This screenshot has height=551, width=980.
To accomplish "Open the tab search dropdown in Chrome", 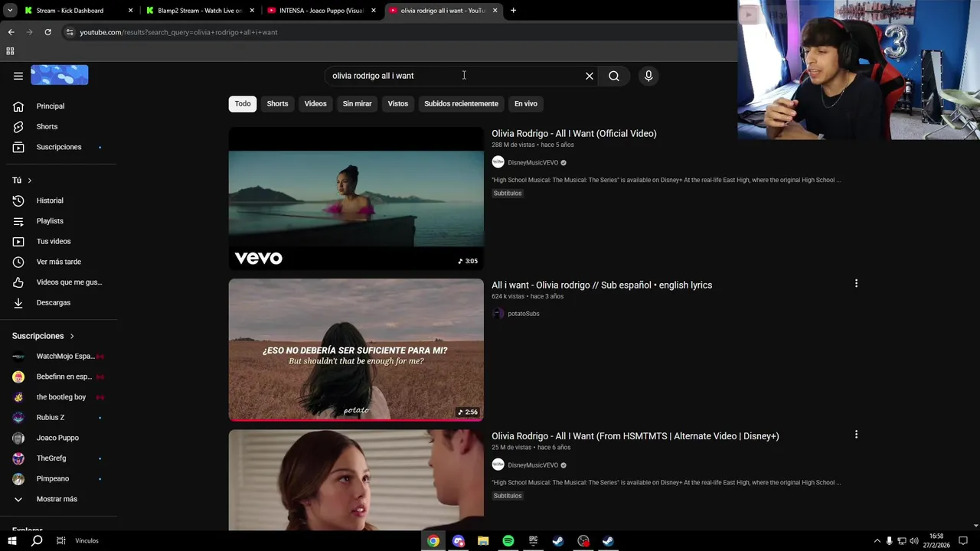I will (x=10, y=11).
